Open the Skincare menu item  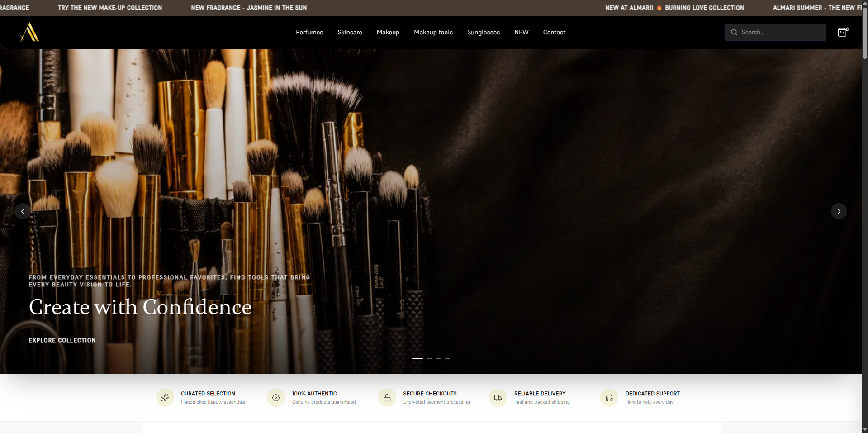pos(350,33)
